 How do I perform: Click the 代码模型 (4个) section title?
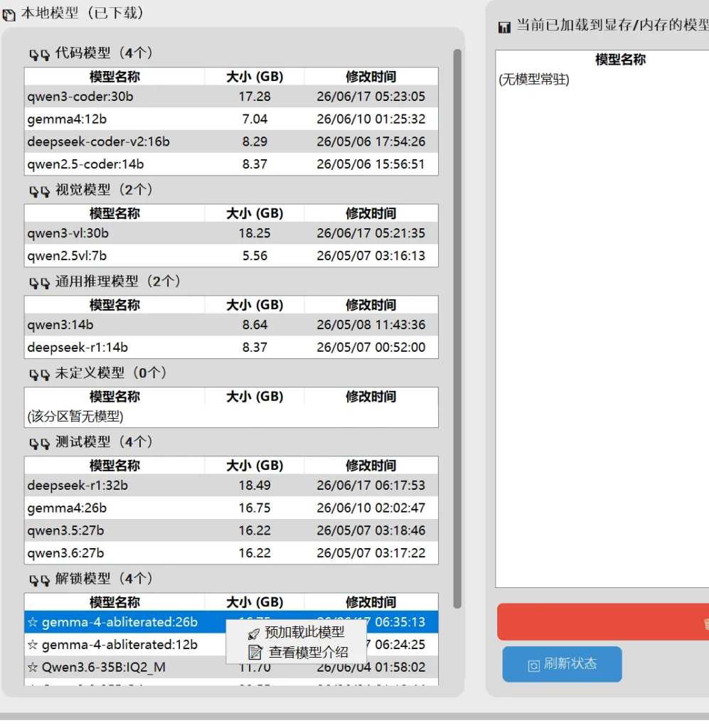tap(104, 53)
